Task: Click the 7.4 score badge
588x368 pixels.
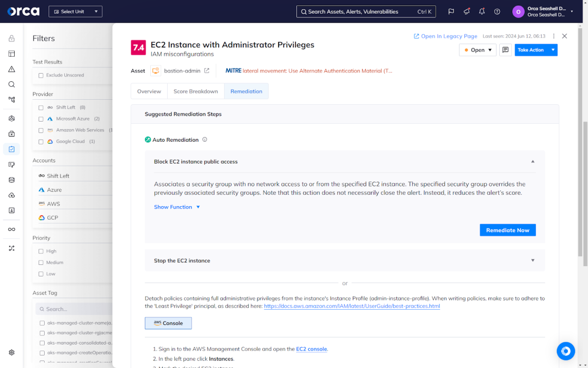Action: point(138,47)
